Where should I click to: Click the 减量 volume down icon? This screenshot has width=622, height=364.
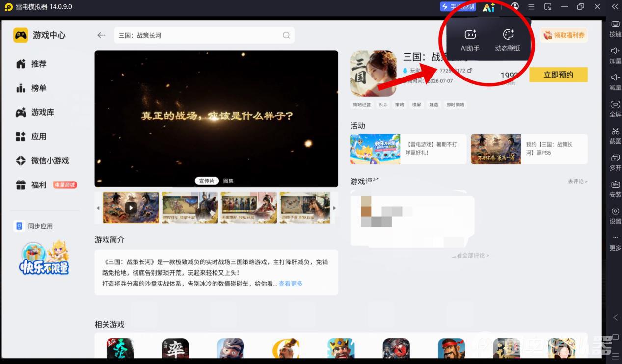pyautogui.click(x=615, y=78)
